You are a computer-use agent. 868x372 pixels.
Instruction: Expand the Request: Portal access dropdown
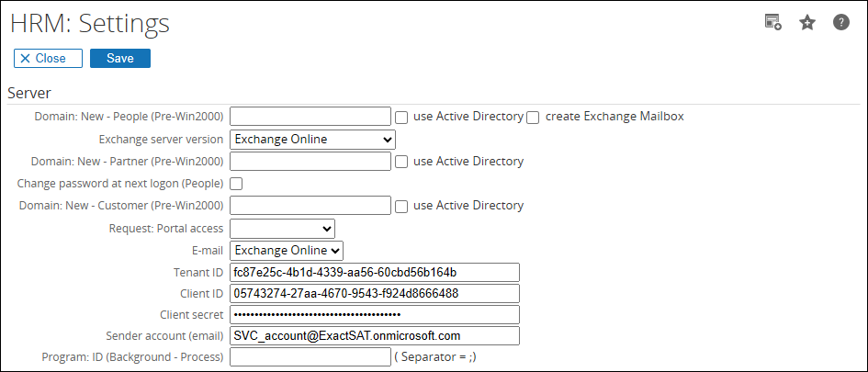282,229
